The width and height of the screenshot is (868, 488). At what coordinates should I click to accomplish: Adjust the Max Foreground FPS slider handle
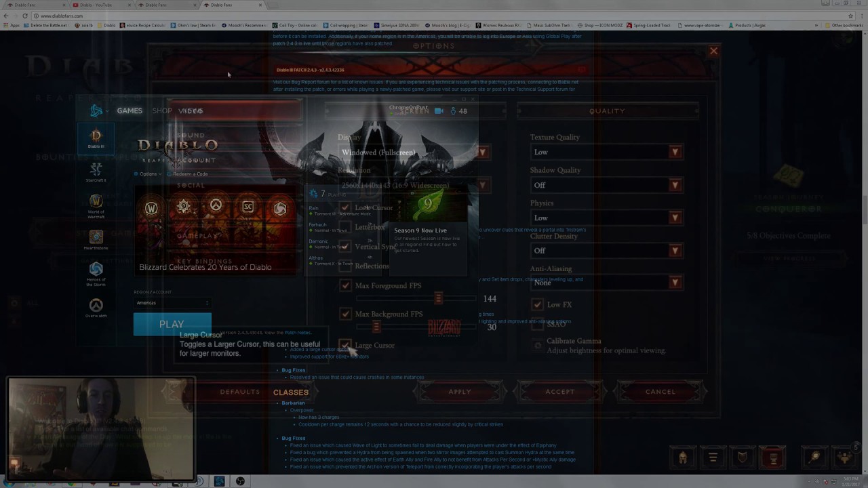click(438, 298)
